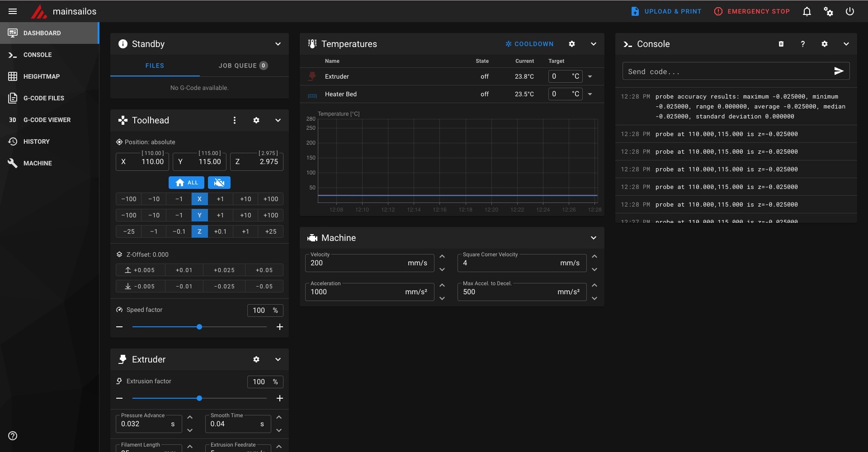
Task: Open console help question mark
Action: click(x=803, y=44)
